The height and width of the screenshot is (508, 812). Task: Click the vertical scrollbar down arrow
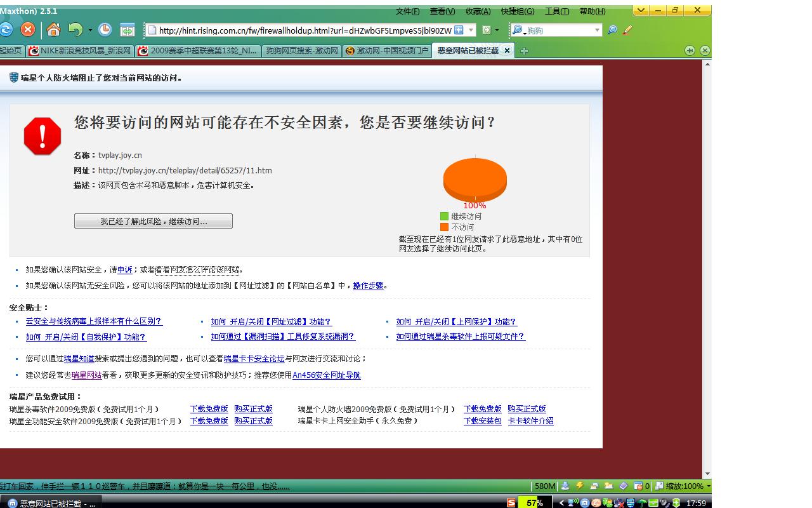[707, 474]
